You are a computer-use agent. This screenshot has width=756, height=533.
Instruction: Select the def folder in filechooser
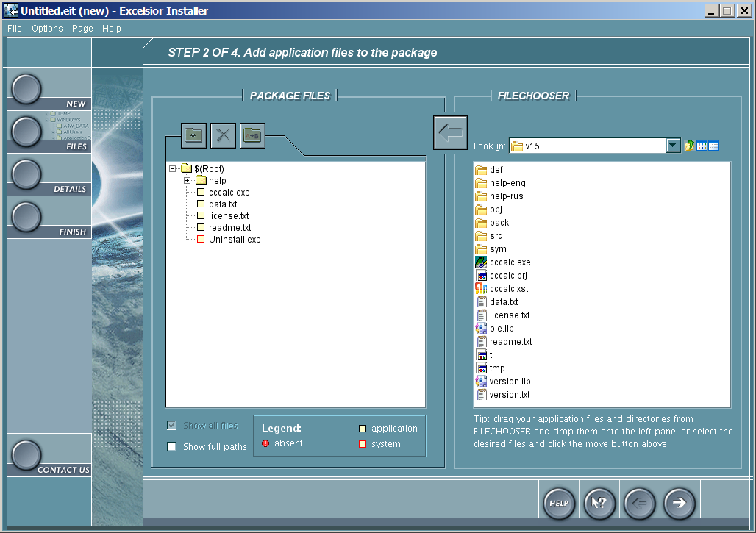(x=489, y=170)
